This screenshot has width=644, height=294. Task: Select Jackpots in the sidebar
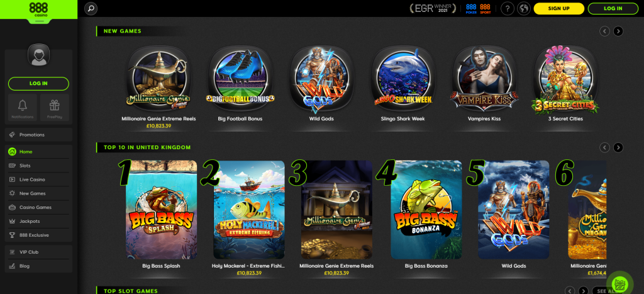point(38,221)
